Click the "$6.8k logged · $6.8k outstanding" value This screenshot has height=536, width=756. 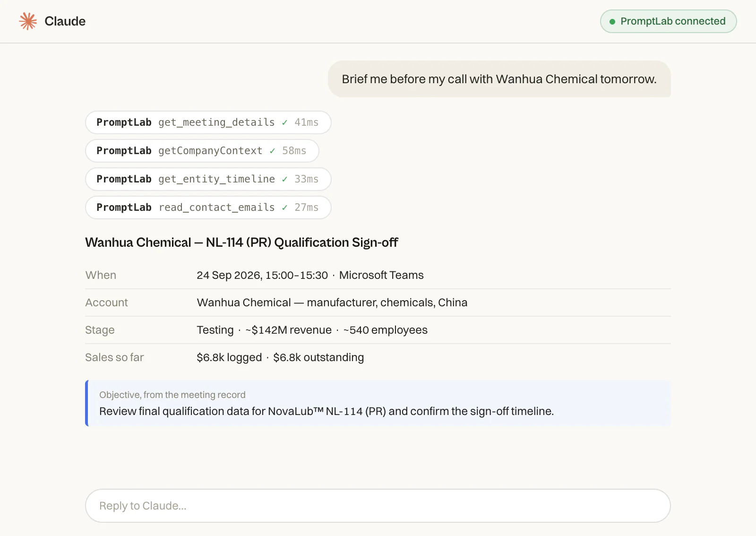tap(280, 357)
